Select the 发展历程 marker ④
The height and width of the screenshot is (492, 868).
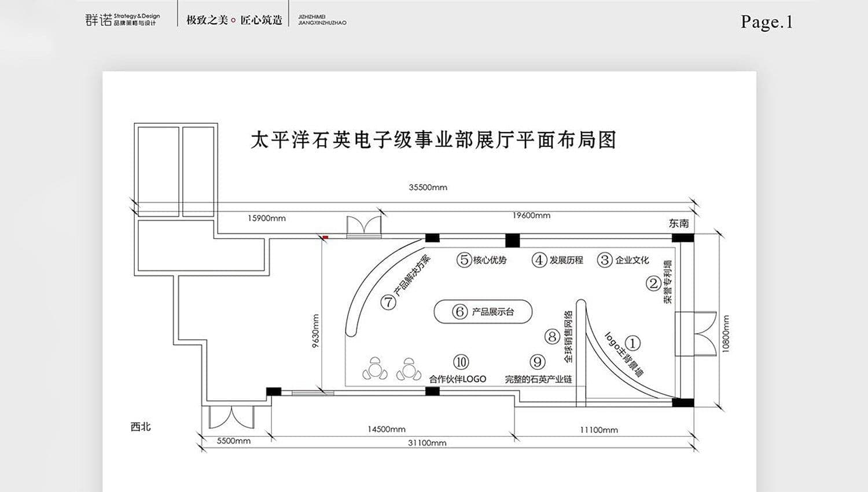click(x=539, y=259)
